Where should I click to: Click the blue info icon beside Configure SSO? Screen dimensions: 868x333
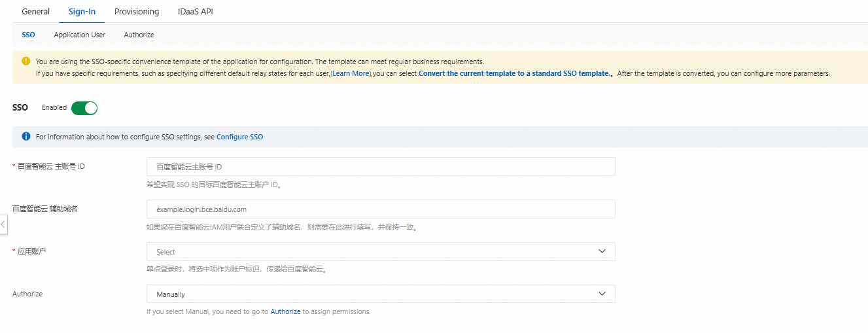(26, 137)
